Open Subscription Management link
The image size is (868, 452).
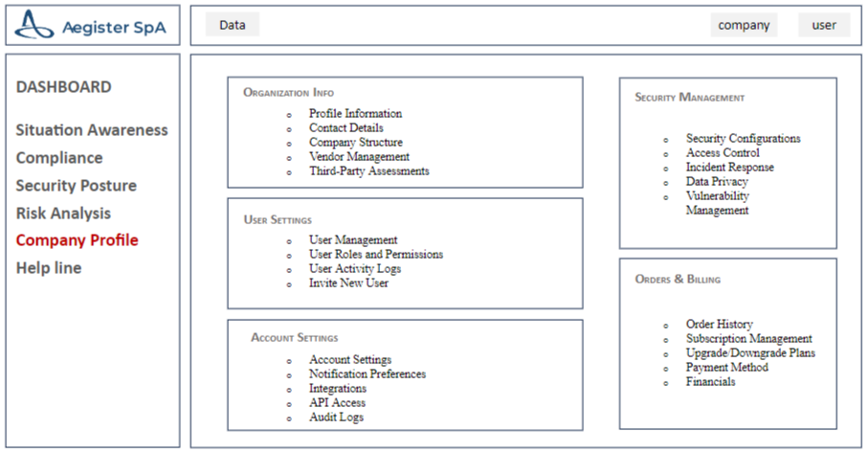[x=748, y=339]
